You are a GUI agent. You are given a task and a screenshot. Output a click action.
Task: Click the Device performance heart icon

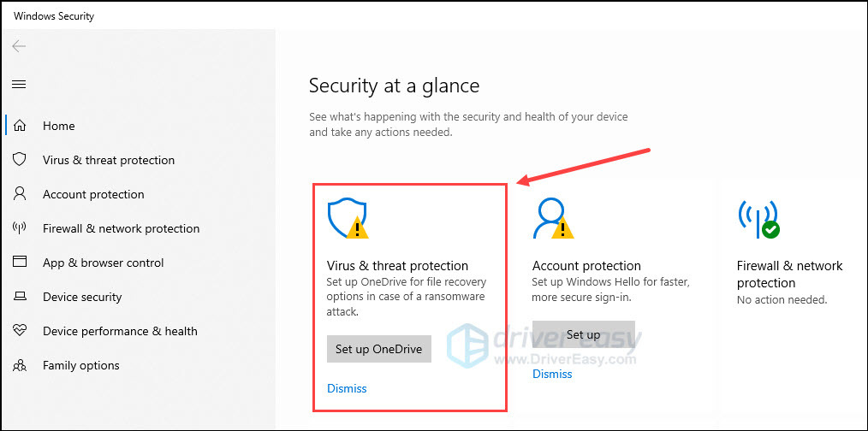point(20,331)
